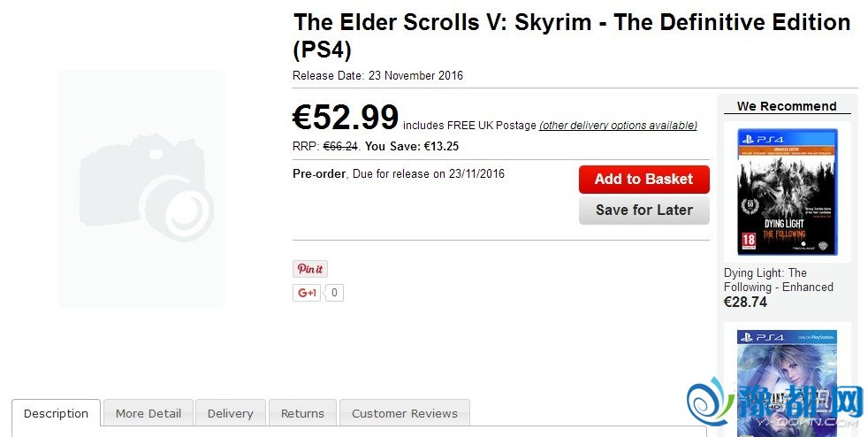Click the Skyrim Definitive Edition product title
868x437 pixels.
click(x=571, y=35)
